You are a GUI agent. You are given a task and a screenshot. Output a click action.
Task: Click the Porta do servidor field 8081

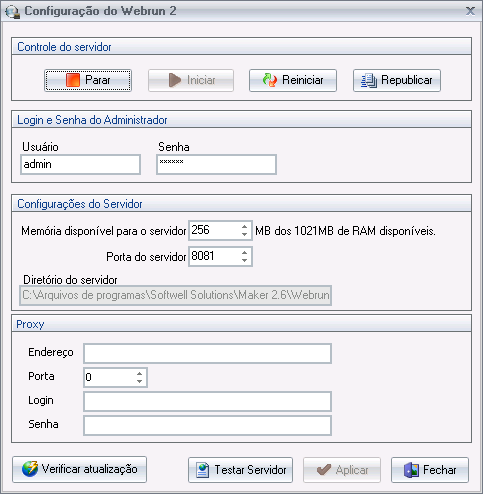coord(214,256)
